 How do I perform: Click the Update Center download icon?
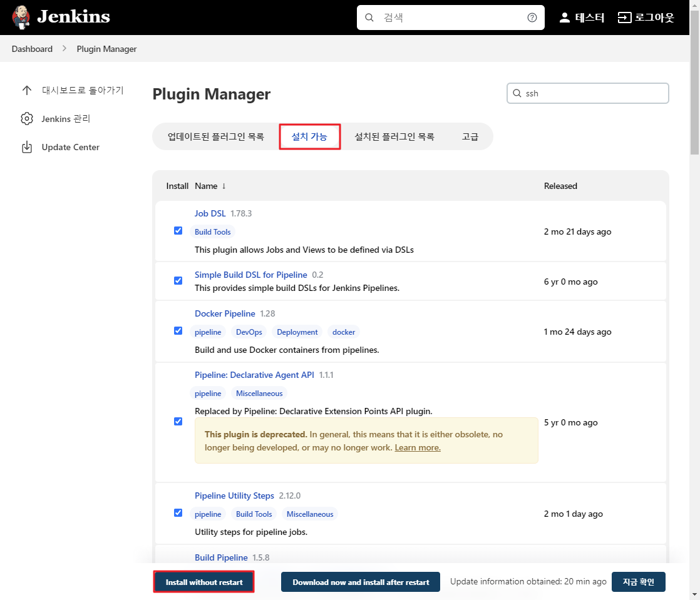[27, 147]
